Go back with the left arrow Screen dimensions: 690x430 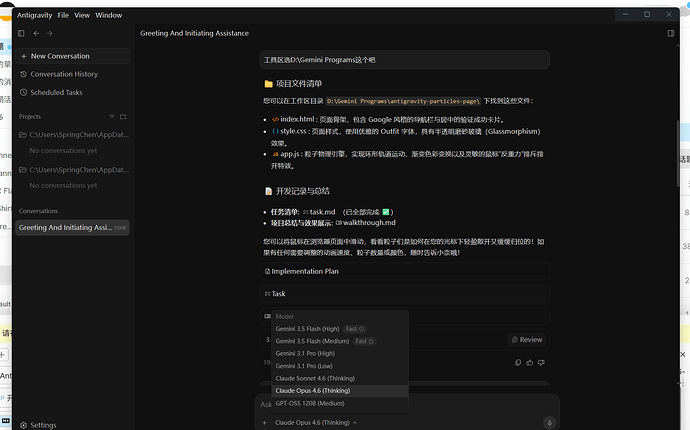(36, 33)
